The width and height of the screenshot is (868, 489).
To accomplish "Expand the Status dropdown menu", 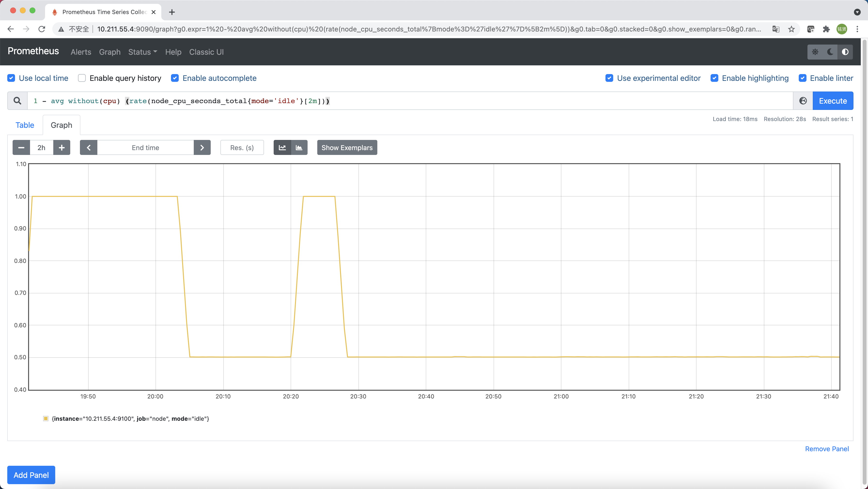I will (143, 52).
